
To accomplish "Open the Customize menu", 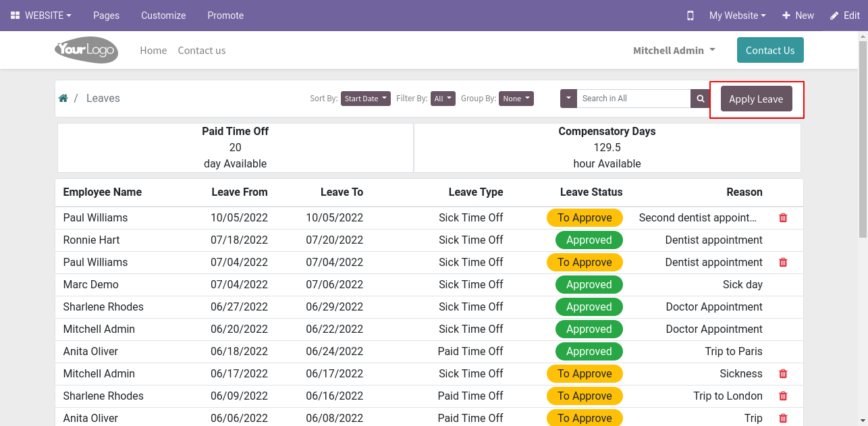I will pos(163,16).
